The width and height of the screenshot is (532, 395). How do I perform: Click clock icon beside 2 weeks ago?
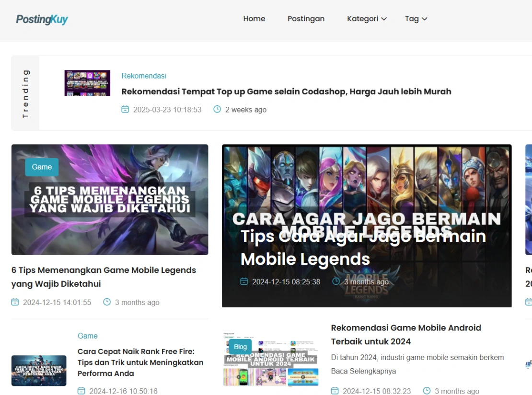click(217, 109)
